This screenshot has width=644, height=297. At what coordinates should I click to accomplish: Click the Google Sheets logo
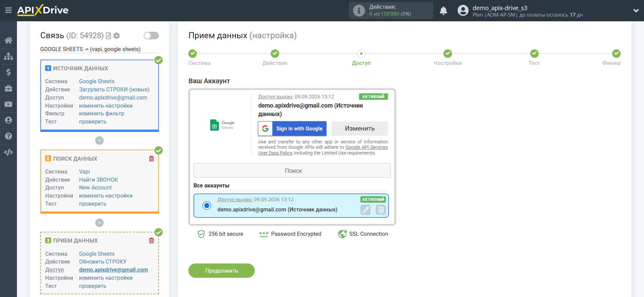tap(222, 125)
